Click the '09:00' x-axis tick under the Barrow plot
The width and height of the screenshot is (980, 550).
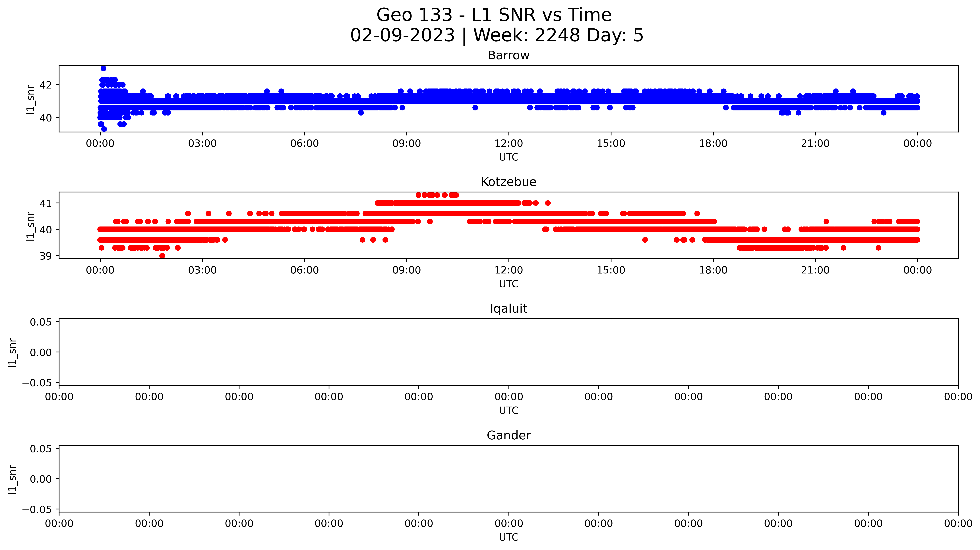[407, 143]
